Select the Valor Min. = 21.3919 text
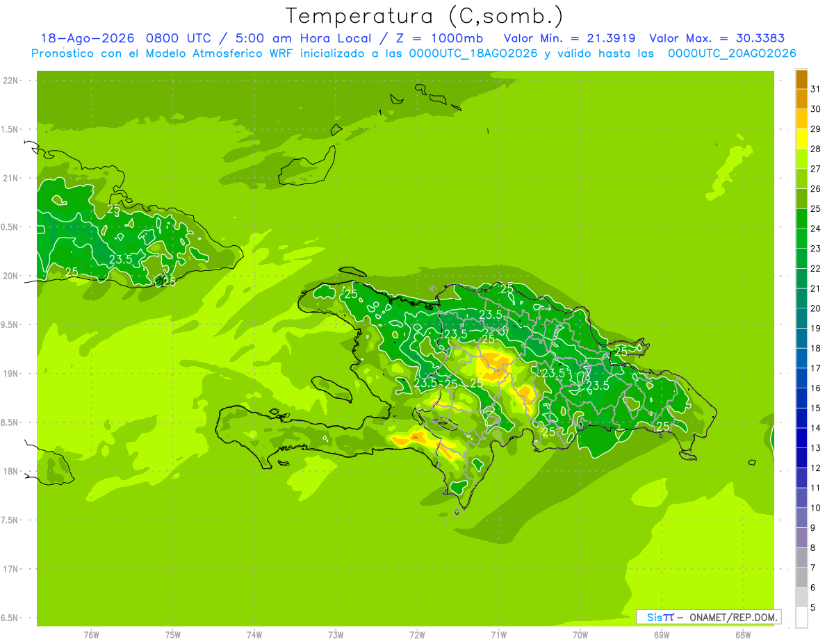Screen dimensions: 834x644 coord(570,38)
